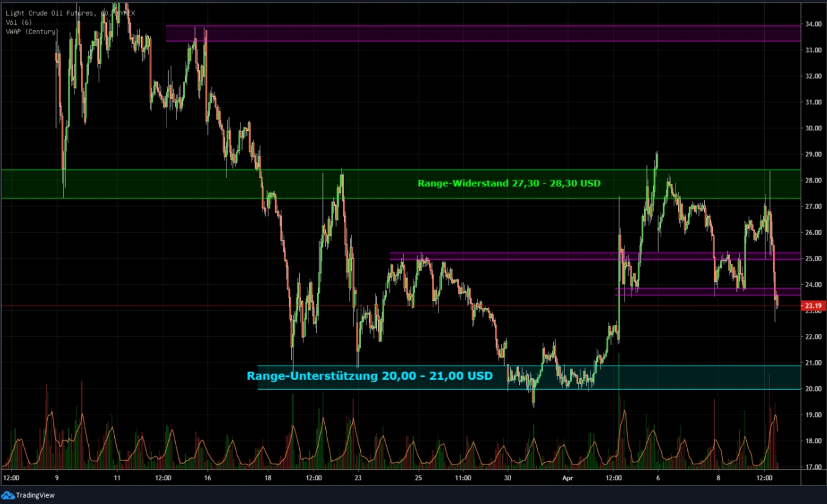Click the 24.00 price axis label
827x504 pixels.
(x=813, y=285)
